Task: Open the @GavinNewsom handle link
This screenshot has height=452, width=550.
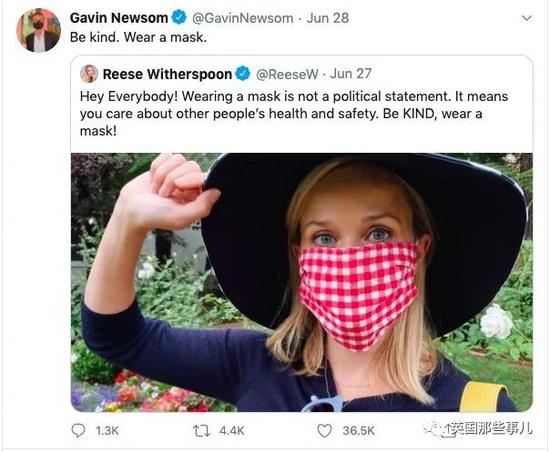Action: pos(242,18)
